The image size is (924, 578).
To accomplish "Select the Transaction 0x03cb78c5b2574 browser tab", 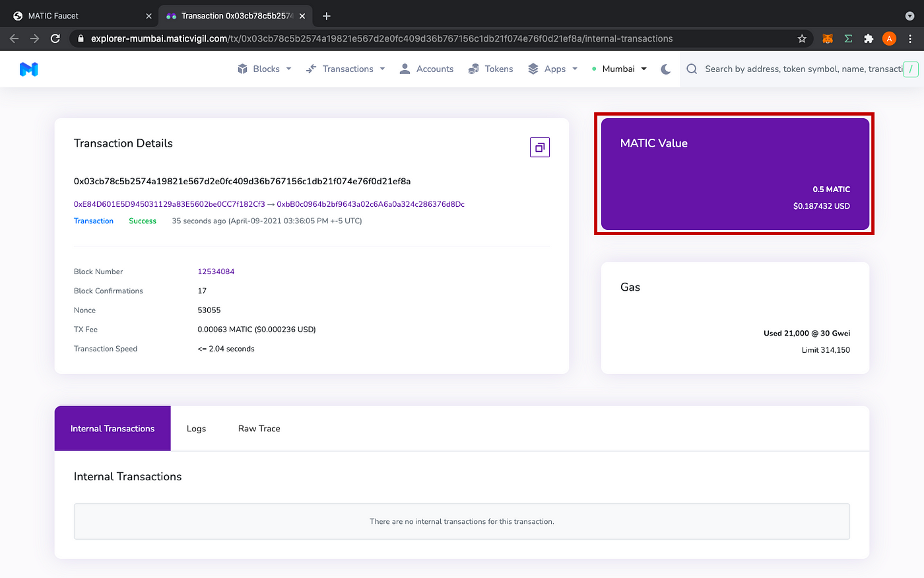I will [x=234, y=16].
